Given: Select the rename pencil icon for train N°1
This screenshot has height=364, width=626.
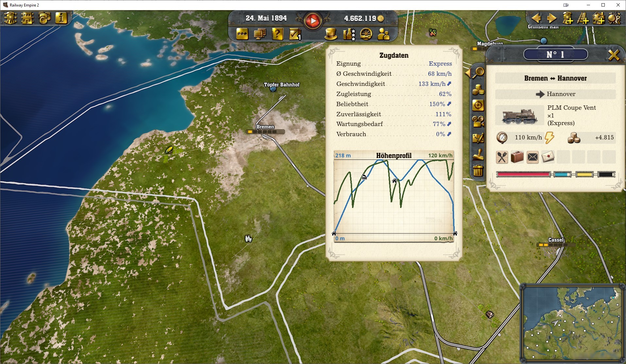Looking at the screenshot, I should coord(478,138).
